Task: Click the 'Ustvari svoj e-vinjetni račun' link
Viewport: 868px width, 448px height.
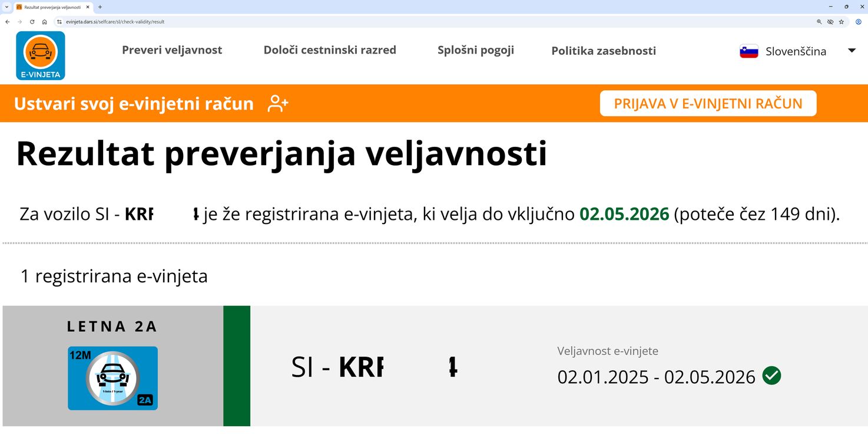Action: click(x=134, y=104)
